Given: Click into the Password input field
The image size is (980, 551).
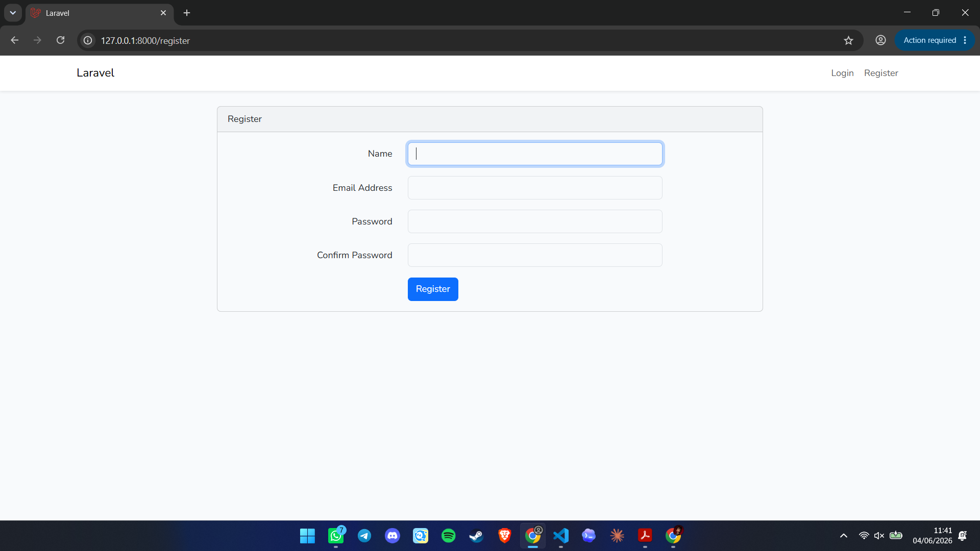Looking at the screenshot, I should [x=535, y=221].
